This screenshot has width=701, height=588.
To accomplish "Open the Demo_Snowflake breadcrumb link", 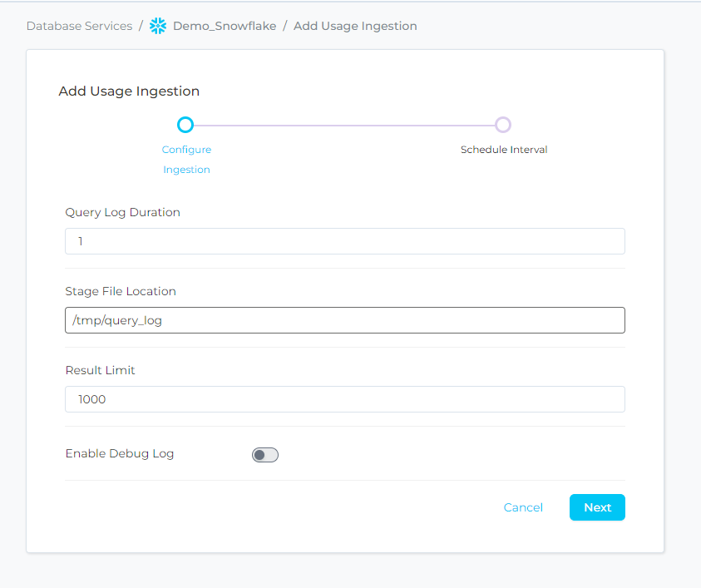I will 224,26.
